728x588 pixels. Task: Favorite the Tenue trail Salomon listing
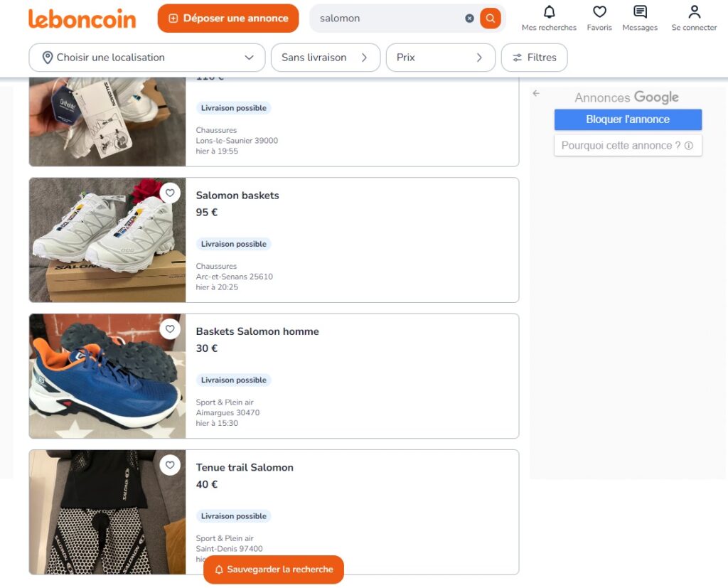coord(170,465)
